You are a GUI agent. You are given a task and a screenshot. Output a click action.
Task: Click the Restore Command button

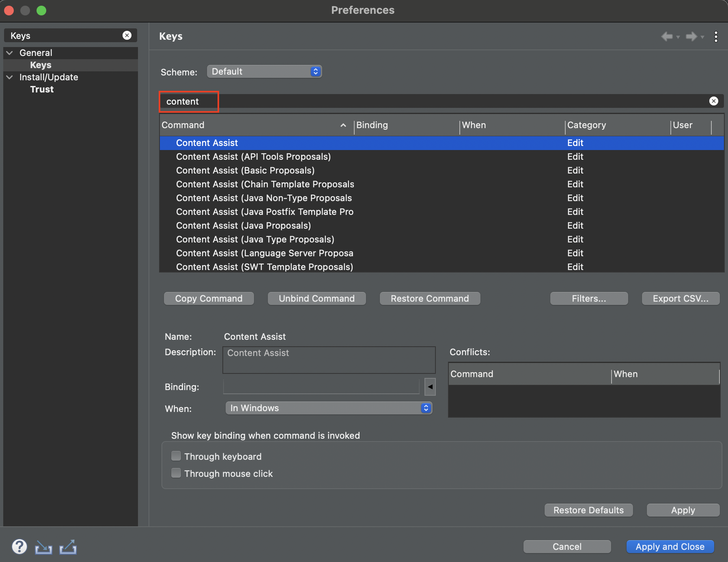430,298
